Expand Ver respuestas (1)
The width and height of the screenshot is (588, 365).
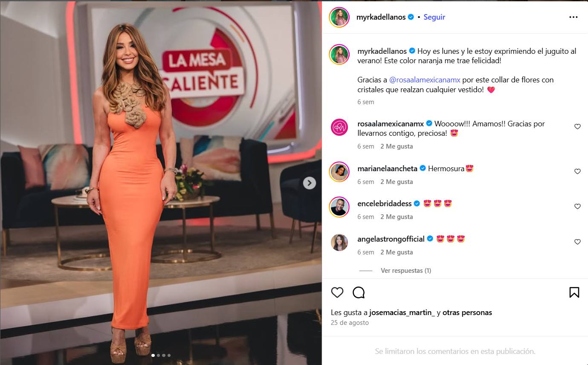(406, 271)
